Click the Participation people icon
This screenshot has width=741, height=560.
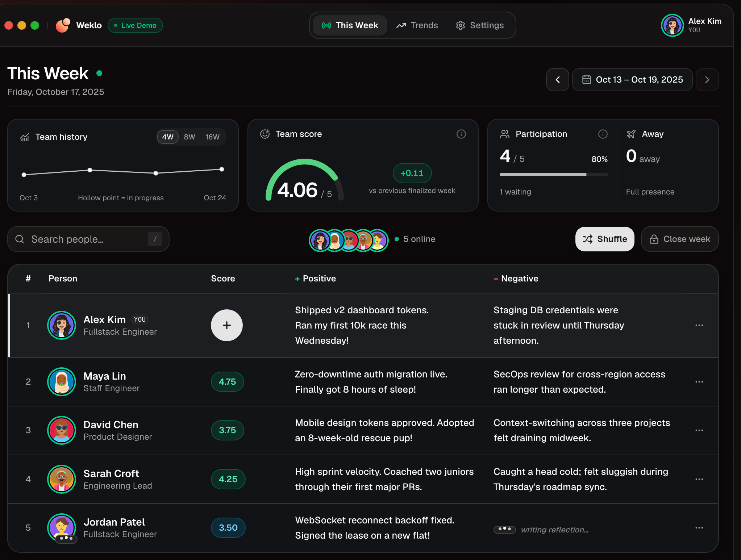point(505,134)
